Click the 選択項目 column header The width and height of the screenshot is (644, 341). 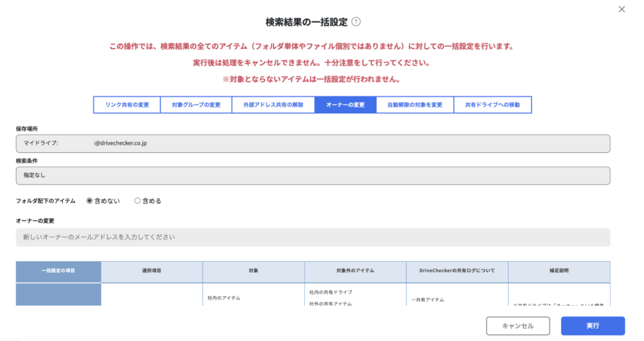[152, 272]
